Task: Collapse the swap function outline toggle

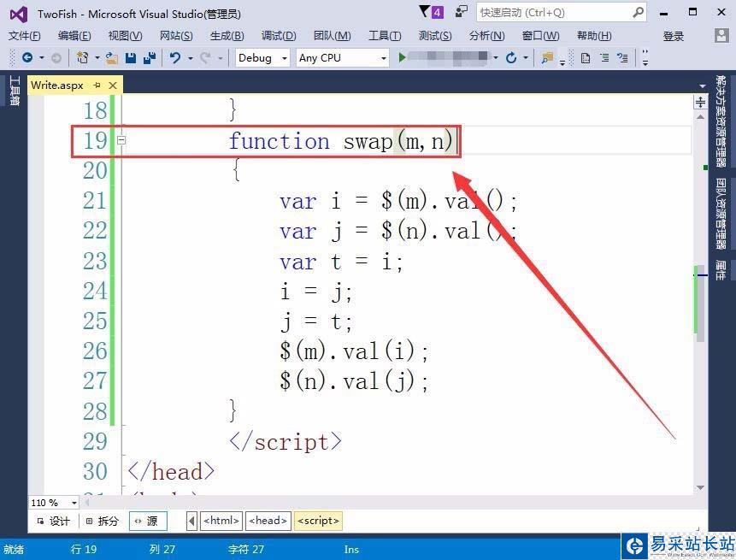Action: [x=121, y=140]
